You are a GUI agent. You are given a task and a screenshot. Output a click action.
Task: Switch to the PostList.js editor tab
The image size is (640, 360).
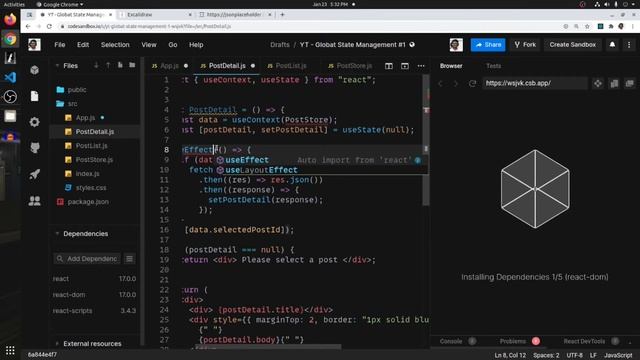pyautogui.click(x=291, y=66)
